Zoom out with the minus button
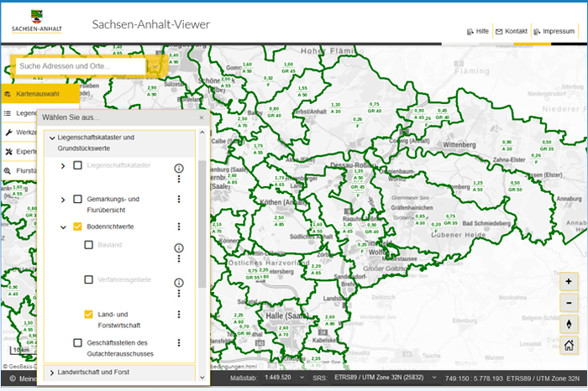The height and width of the screenshot is (391, 588). [569, 303]
